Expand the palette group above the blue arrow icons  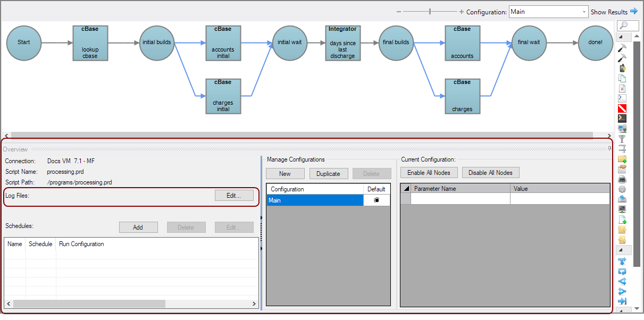[622, 250]
